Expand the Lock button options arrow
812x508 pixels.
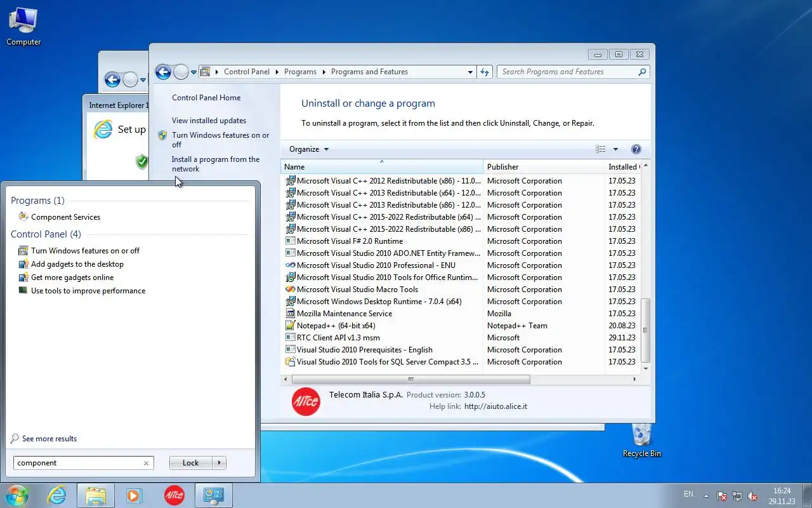point(219,463)
